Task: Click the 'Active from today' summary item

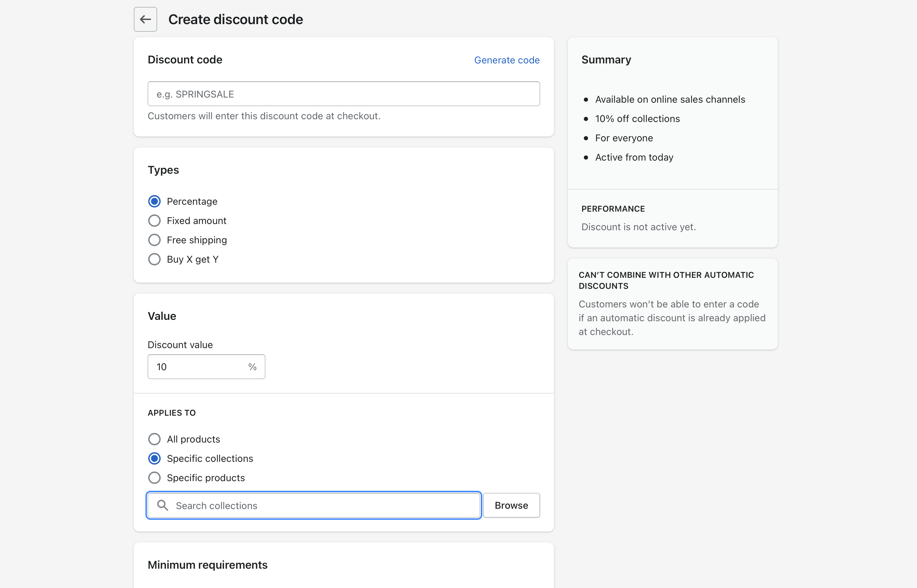Action: click(634, 157)
